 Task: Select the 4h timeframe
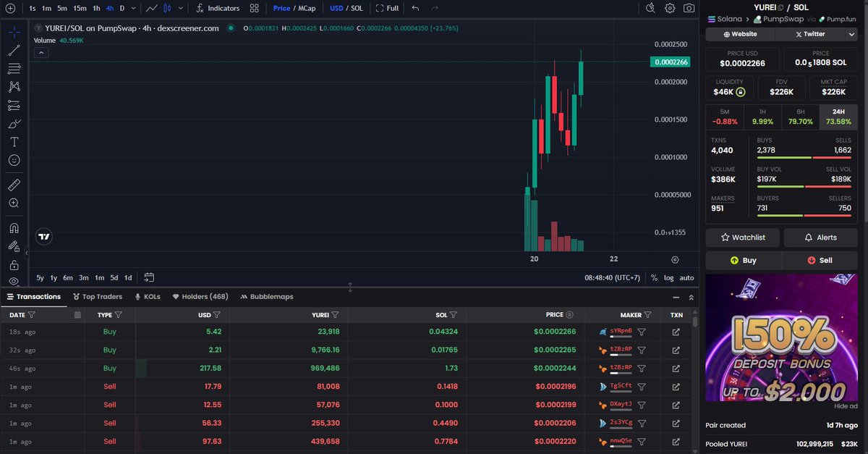(109, 8)
